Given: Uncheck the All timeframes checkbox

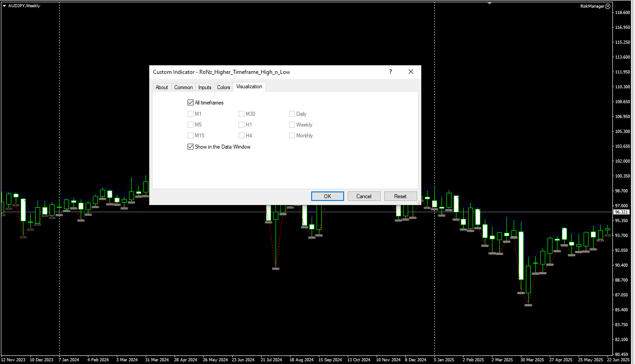Looking at the screenshot, I should pos(190,102).
